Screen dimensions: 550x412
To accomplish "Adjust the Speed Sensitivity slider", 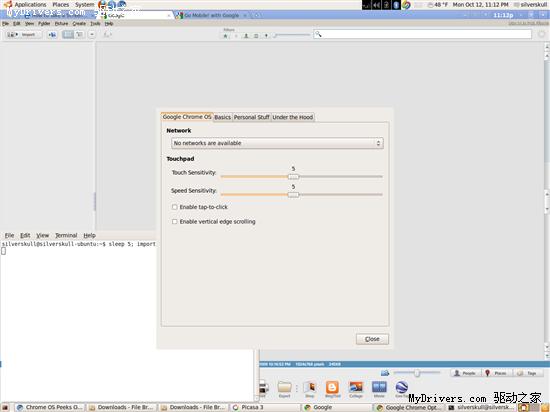I will point(294,195).
